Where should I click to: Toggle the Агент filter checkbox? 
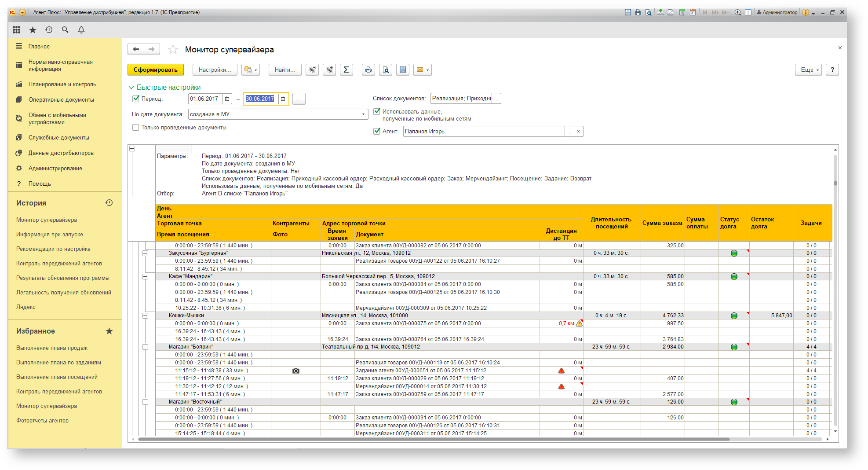tap(377, 131)
